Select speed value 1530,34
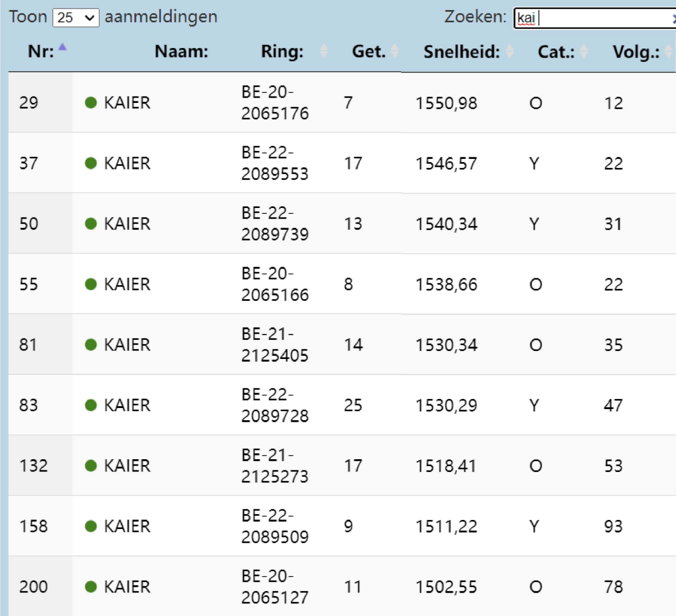Image resolution: width=676 pixels, height=616 pixels. click(x=446, y=345)
